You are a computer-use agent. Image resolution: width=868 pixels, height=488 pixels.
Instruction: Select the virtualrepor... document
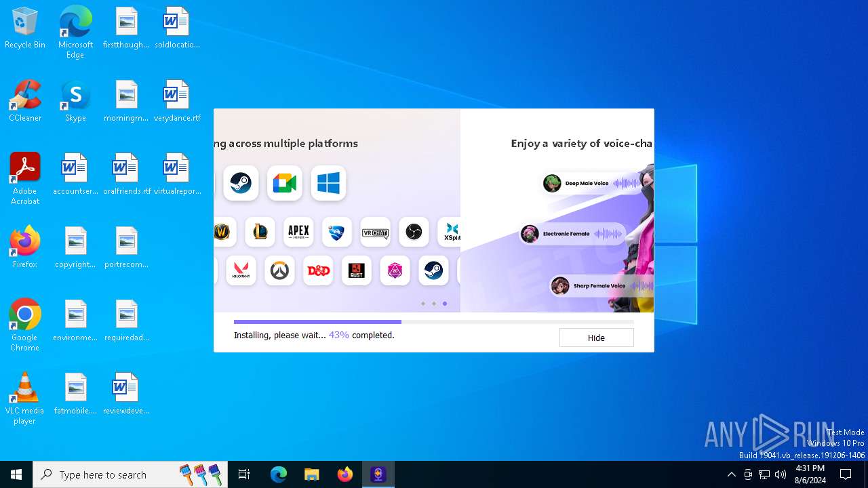177,175
